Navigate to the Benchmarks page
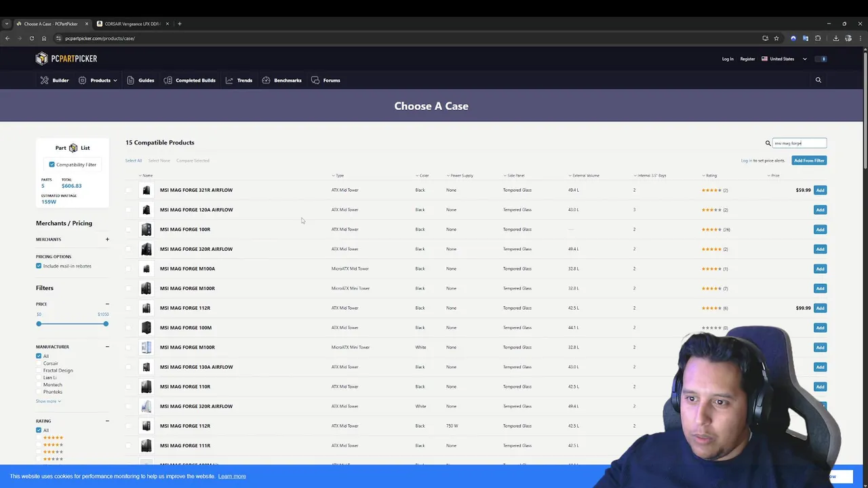This screenshot has height=488, width=868. [281, 80]
